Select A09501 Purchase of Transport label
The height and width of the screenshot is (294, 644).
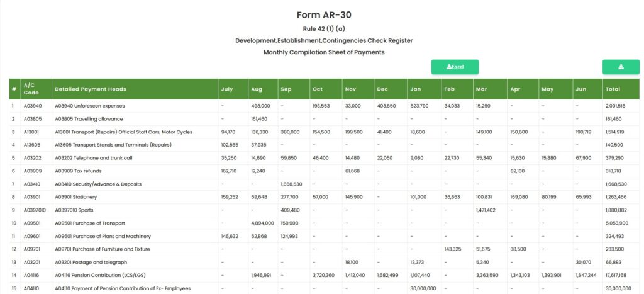tap(89, 223)
